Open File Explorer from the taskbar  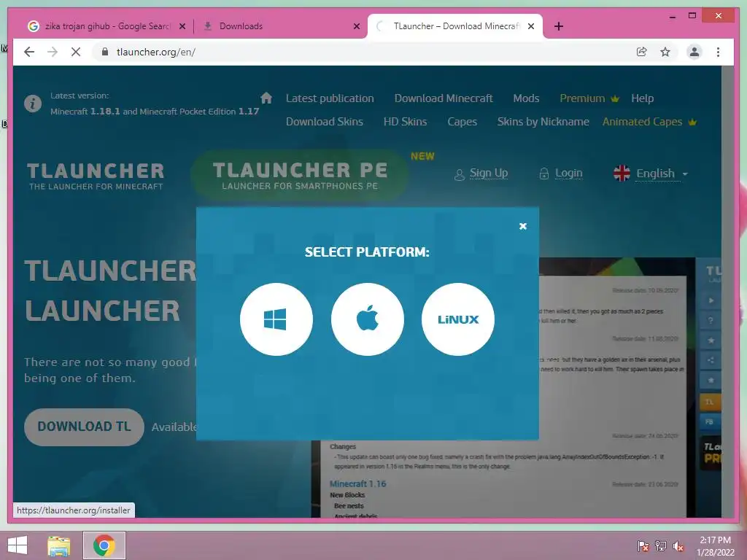(x=58, y=545)
